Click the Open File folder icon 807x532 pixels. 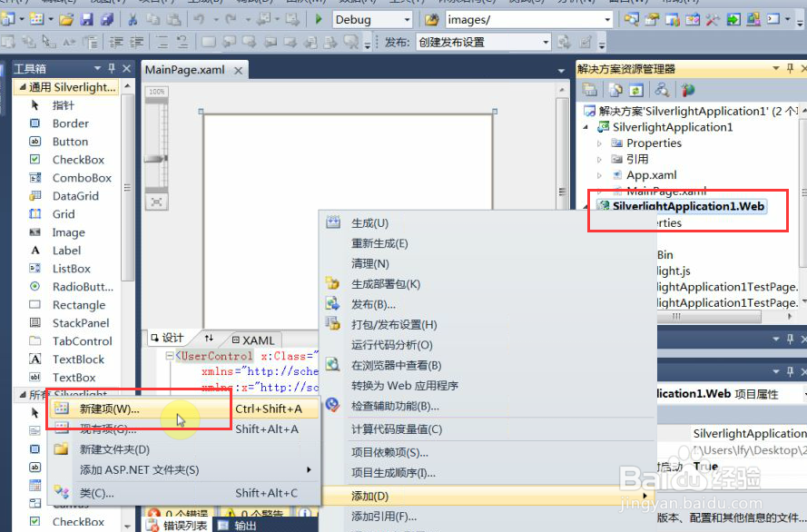click(x=66, y=20)
